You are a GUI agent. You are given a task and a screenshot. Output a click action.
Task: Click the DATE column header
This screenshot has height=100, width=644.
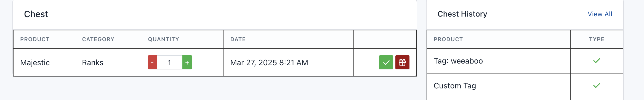coord(238,39)
